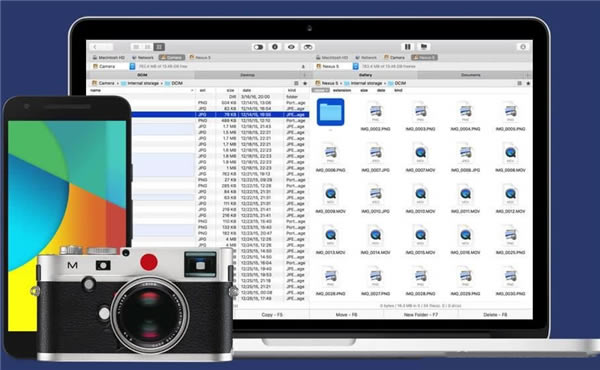Click the favorites star in right pane
Image resolution: width=600 pixels, height=370 pixels.
tap(528, 83)
